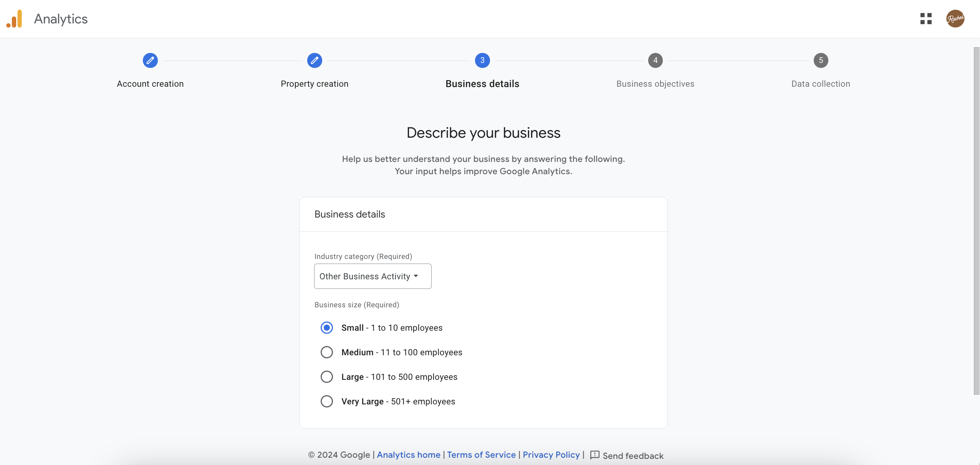The width and height of the screenshot is (980, 465).
Task: Open the Terms of Service link
Action: 482,455
